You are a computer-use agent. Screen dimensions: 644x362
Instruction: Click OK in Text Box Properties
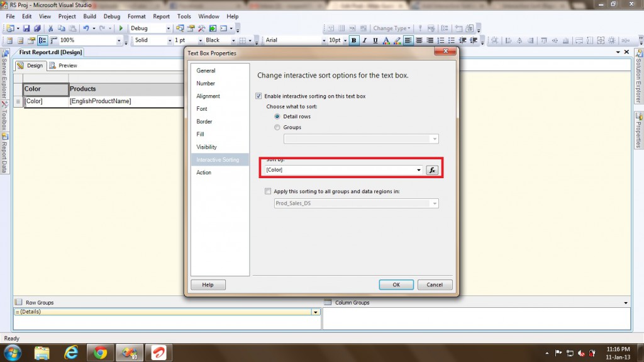396,285
